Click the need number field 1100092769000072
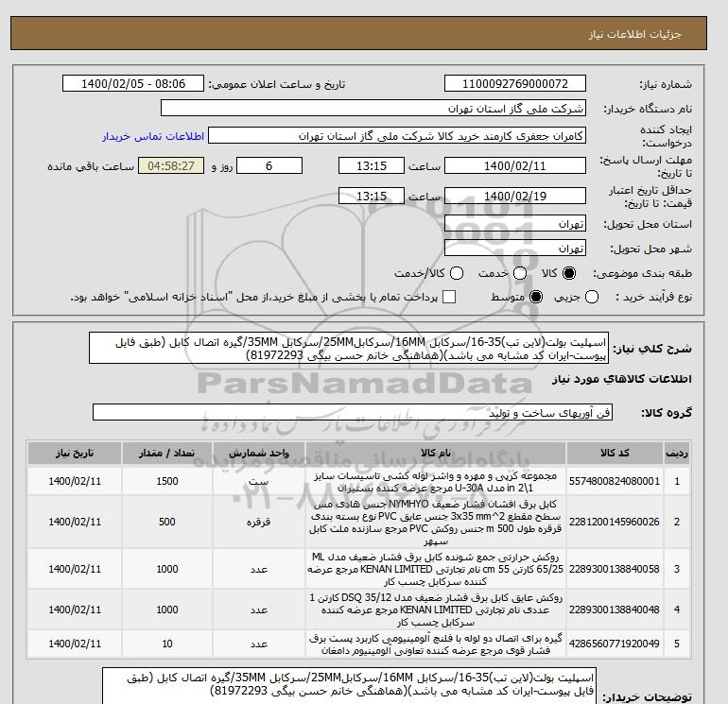The width and height of the screenshot is (728, 704). (x=515, y=83)
